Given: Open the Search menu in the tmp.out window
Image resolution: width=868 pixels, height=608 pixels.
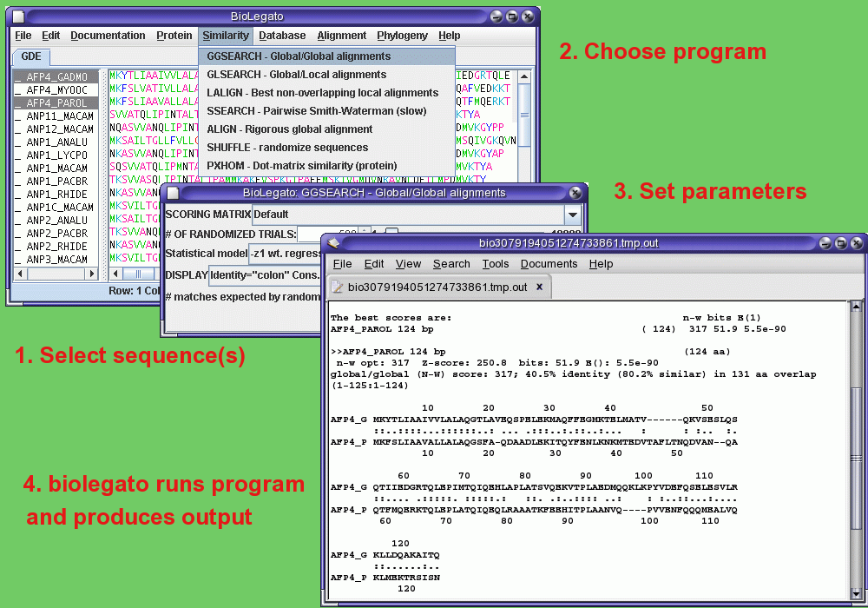Looking at the screenshot, I should coord(451,264).
